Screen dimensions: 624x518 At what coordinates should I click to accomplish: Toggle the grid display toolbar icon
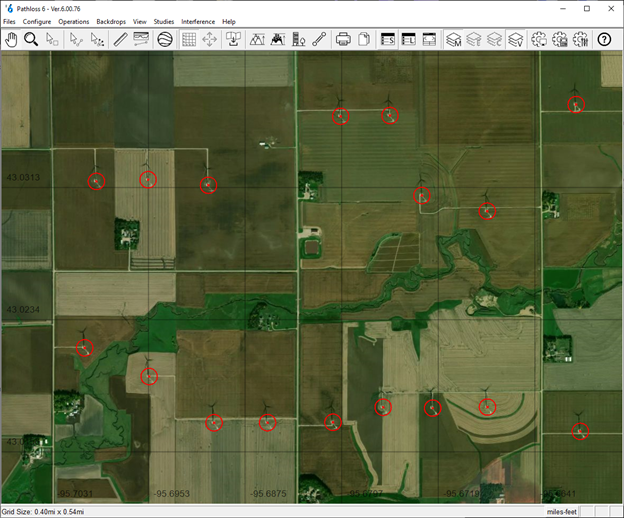(188, 39)
